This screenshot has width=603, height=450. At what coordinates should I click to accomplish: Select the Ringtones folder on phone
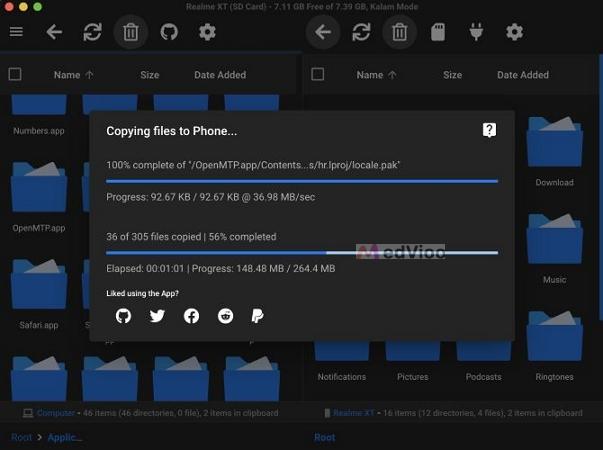point(554,346)
